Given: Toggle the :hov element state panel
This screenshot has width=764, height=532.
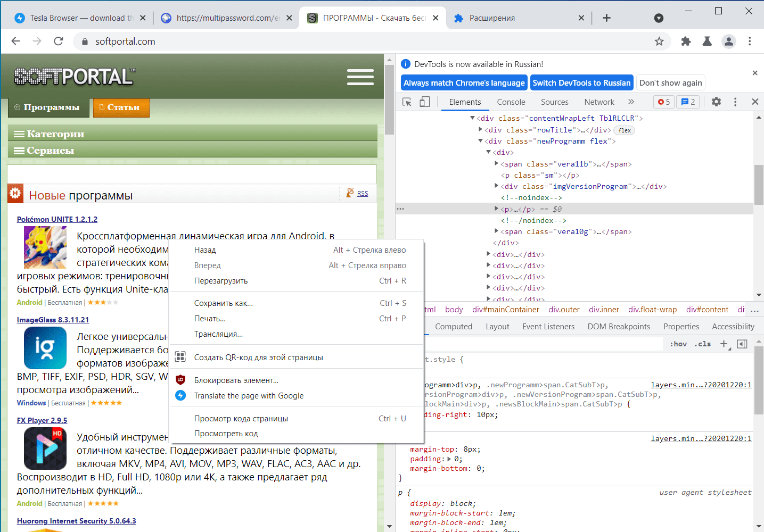Looking at the screenshot, I should point(678,344).
